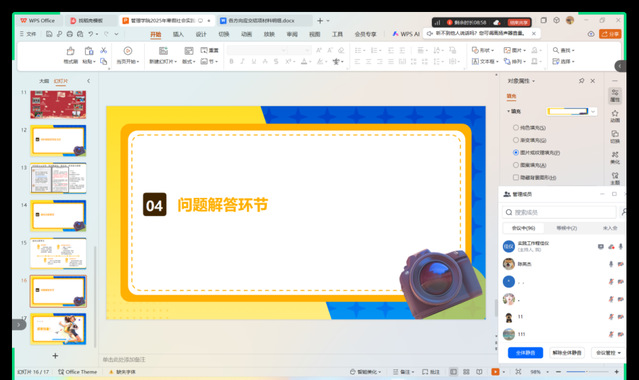Click the blue Mute All button
This screenshot has height=380, width=639.
pos(525,353)
